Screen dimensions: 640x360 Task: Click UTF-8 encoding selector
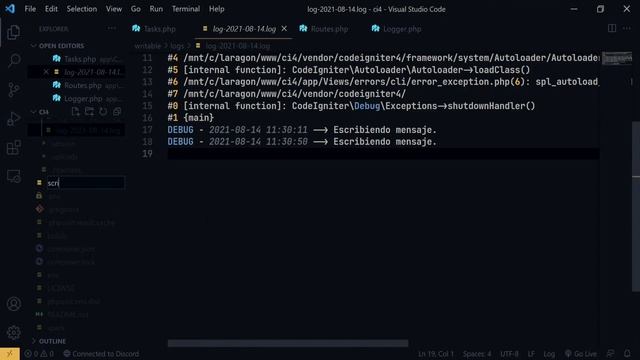[509, 354]
